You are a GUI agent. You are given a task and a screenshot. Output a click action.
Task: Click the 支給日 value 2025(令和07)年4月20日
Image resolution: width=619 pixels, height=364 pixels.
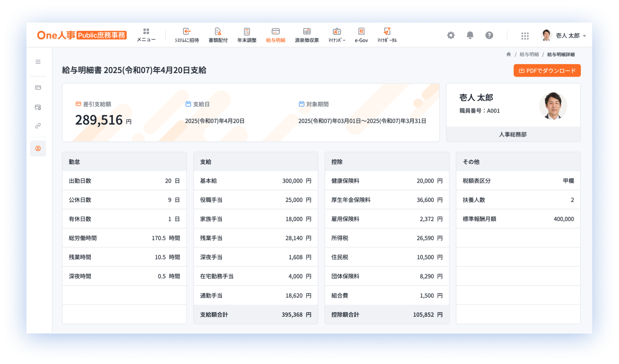[x=215, y=121]
